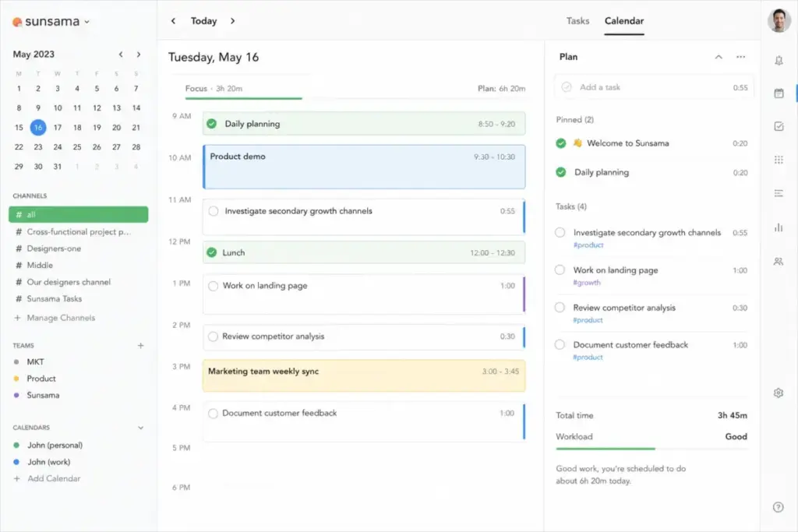This screenshot has width=798, height=532.
Task: Open Cross-functional project channel
Action: 79,231
